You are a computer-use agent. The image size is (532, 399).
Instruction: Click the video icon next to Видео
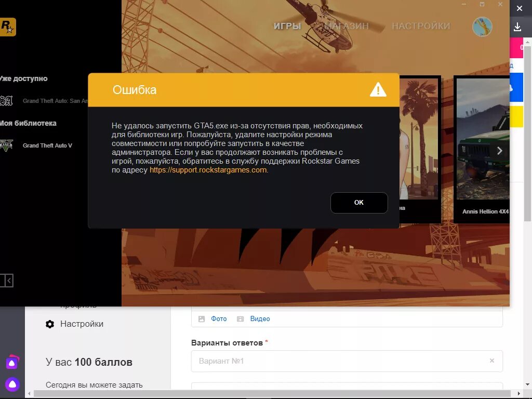point(240,319)
